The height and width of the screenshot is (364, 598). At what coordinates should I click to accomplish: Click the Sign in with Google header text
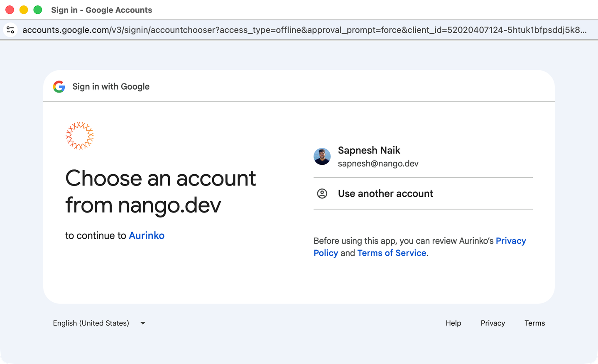[x=111, y=86]
